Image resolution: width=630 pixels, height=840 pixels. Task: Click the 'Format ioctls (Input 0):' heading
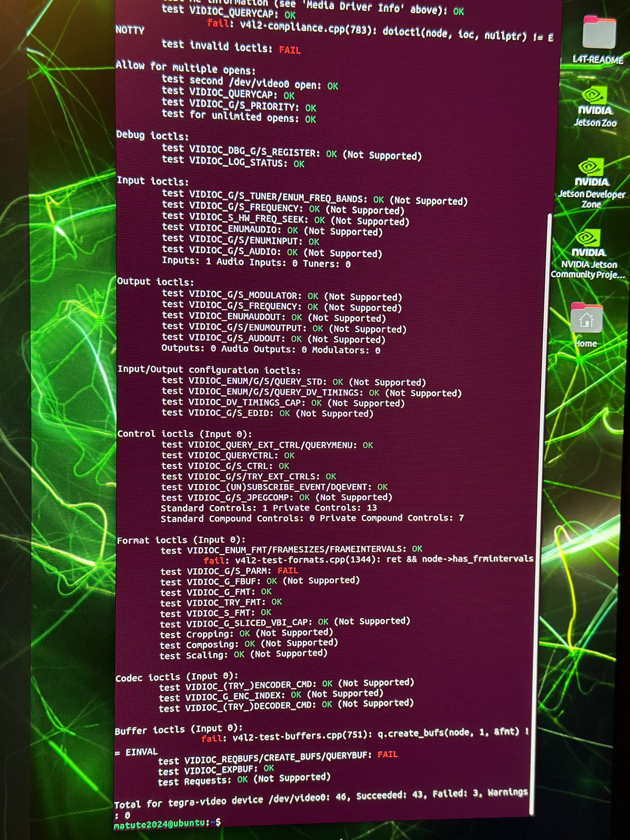pos(181,540)
